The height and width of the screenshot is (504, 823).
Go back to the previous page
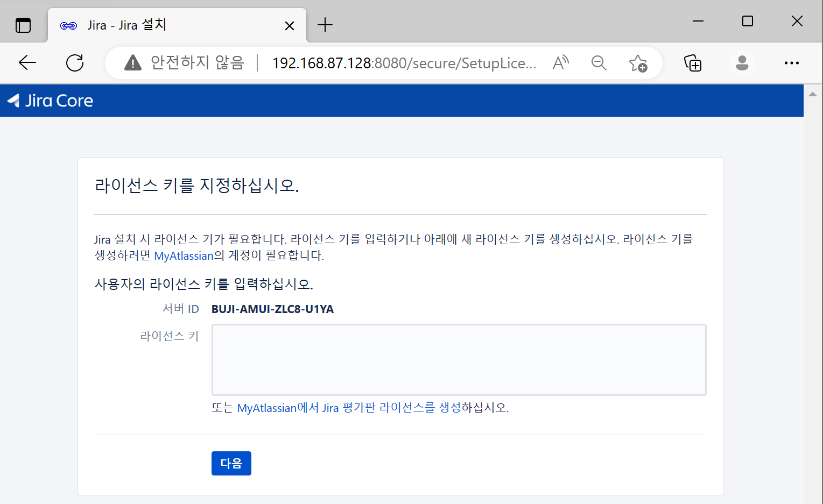point(27,63)
